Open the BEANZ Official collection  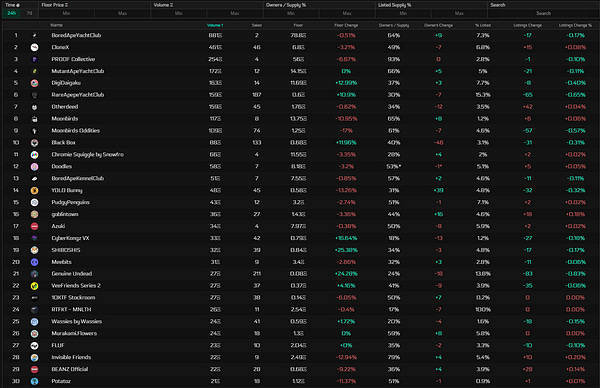tap(70, 369)
